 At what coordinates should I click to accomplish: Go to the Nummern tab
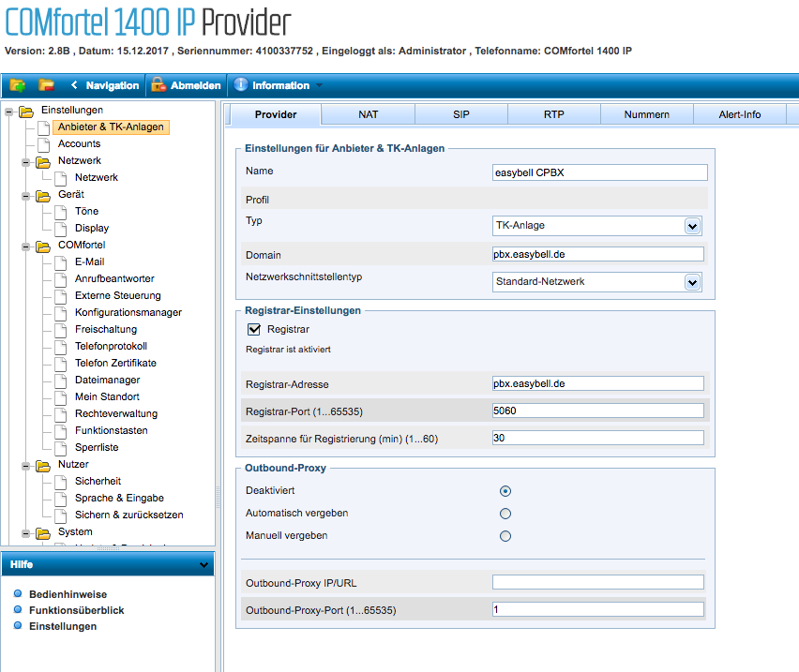pos(647,114)
